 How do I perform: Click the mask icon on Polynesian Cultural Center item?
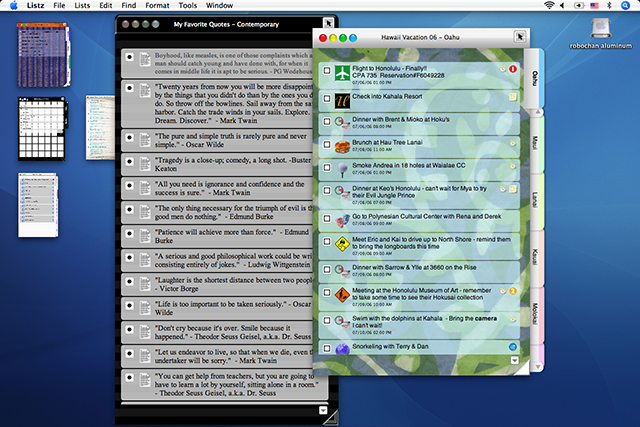pos(342,220)
